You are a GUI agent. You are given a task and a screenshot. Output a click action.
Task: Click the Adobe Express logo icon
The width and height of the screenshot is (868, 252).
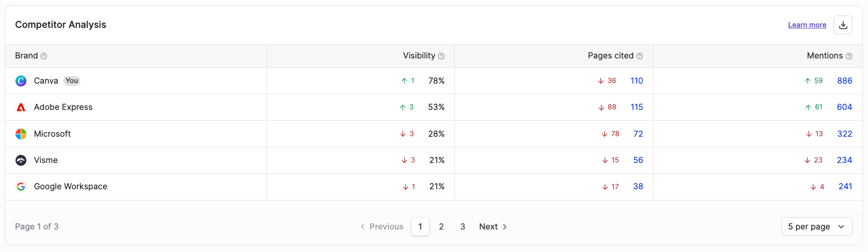[21, 107]
